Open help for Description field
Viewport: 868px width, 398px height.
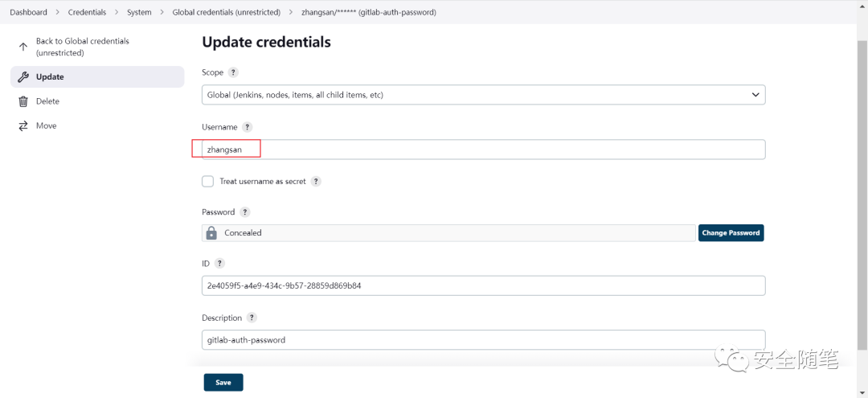click(252, 318)
